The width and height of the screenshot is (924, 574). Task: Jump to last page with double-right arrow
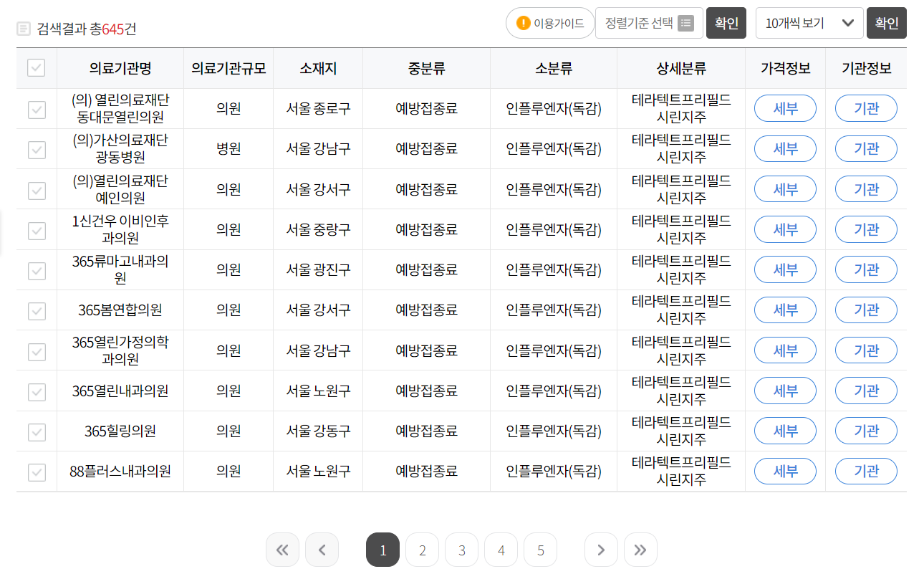[x=640, y=550]
